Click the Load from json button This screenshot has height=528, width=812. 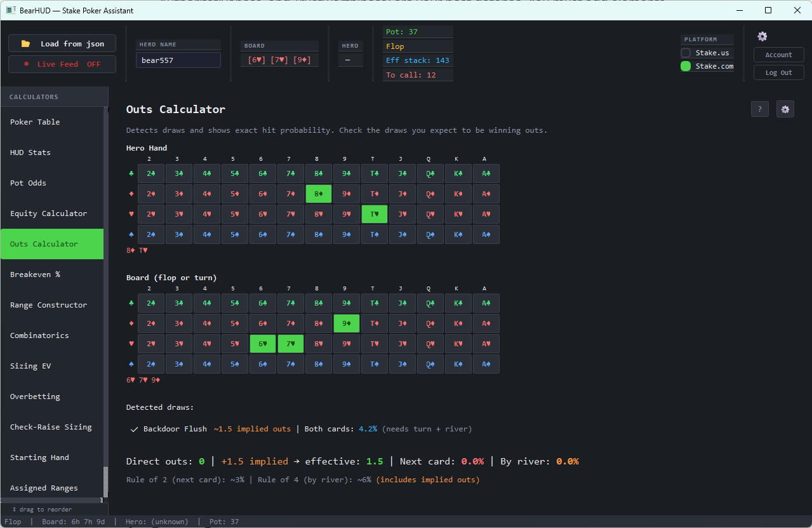62,44
